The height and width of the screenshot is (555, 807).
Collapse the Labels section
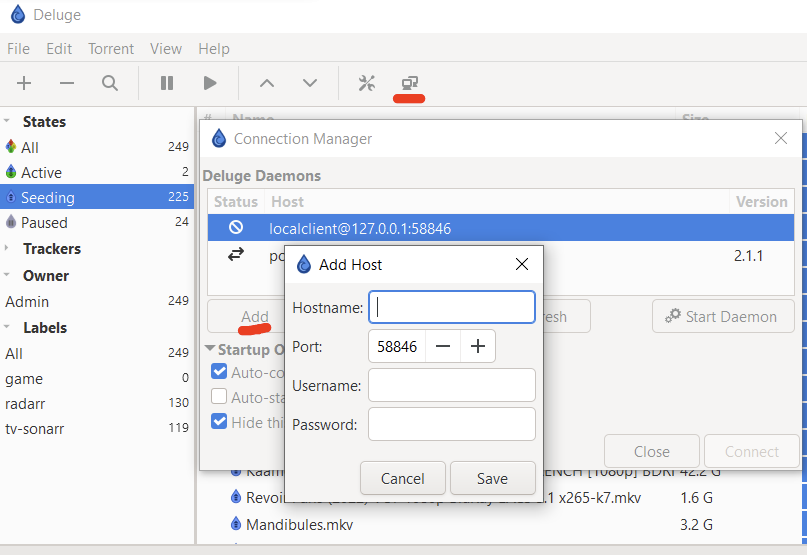(x=7, y=327)
